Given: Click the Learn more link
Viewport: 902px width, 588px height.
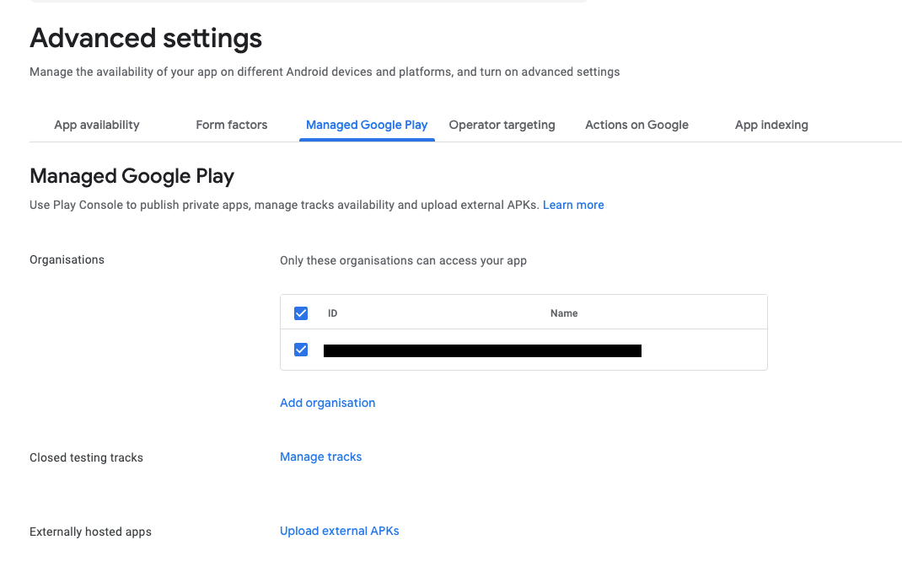Looking at the screenshot, I should [x=573, y=205].
